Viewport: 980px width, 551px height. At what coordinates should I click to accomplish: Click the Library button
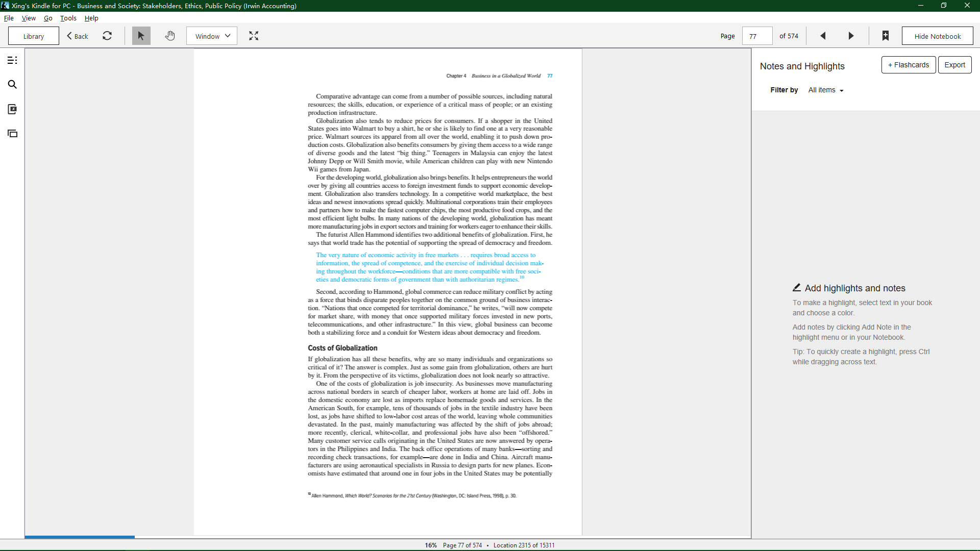34,36
